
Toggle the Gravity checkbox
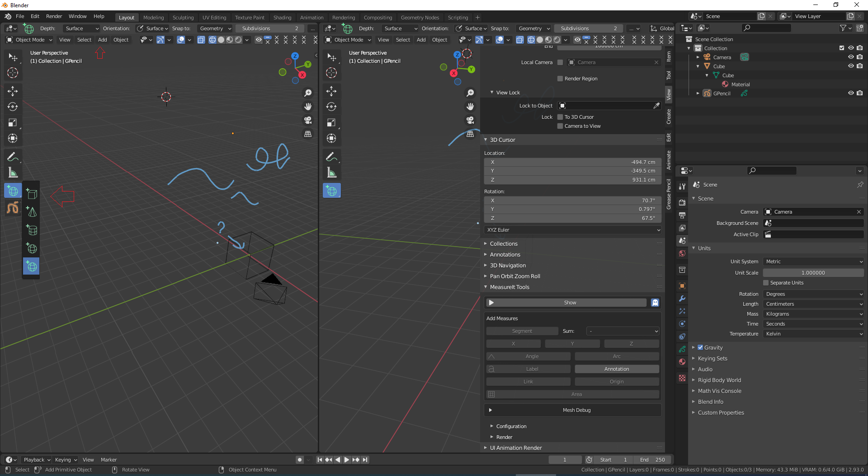tap(700, 347)
